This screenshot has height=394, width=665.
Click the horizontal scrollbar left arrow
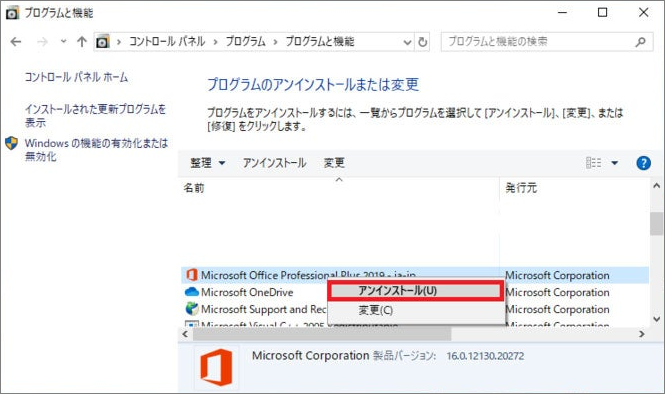pyautogui.click(x=185, y=334)
